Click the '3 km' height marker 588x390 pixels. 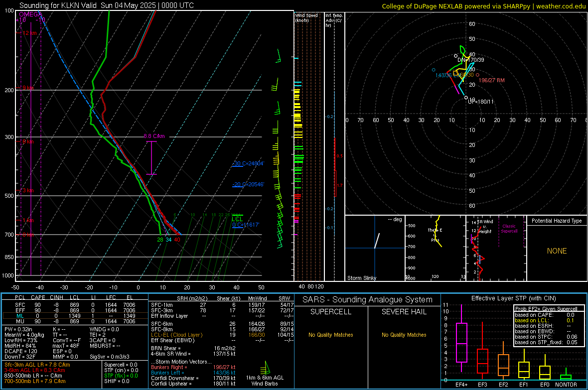tap(28, 190)
